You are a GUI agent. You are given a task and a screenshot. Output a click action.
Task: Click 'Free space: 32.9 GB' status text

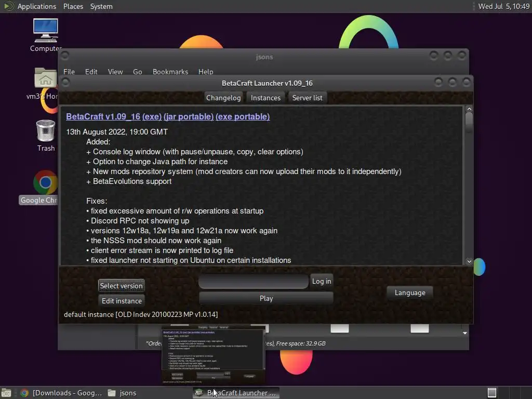coord(301,343)
